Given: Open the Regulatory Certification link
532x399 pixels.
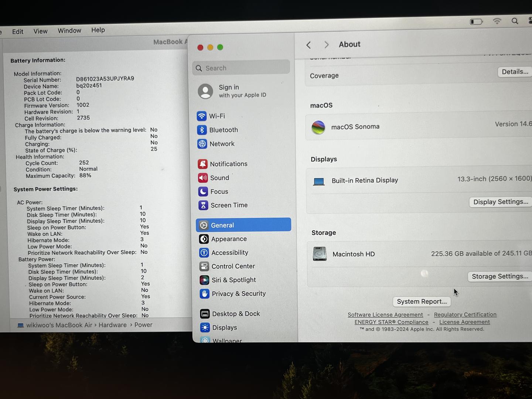Looking at the screenshot, I should click(x=465, y=314).
